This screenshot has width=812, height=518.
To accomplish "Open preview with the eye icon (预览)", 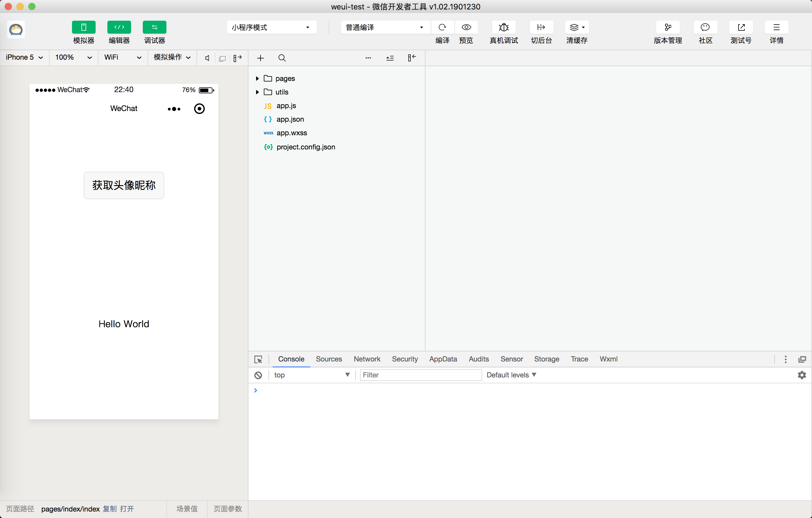I will point(466,27).
